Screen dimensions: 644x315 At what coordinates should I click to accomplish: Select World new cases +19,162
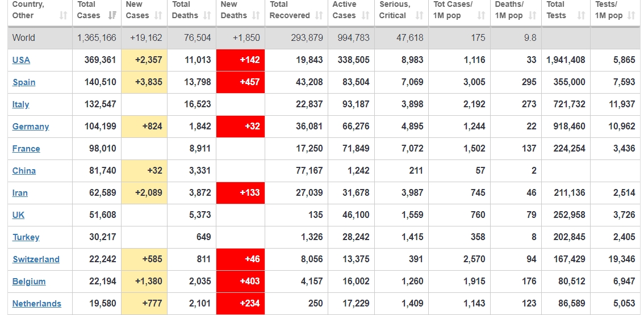(146, 38)
